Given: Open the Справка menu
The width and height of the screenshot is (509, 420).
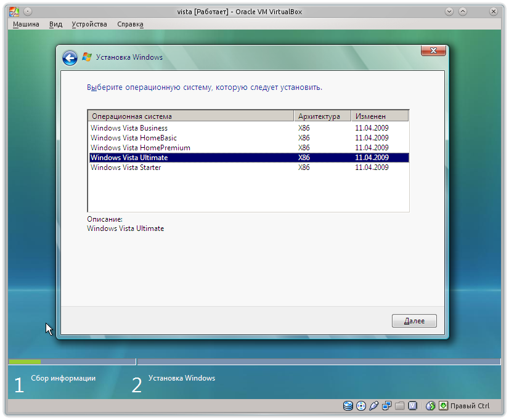Looking at the screenshot, I should click(x=130, y=24).
